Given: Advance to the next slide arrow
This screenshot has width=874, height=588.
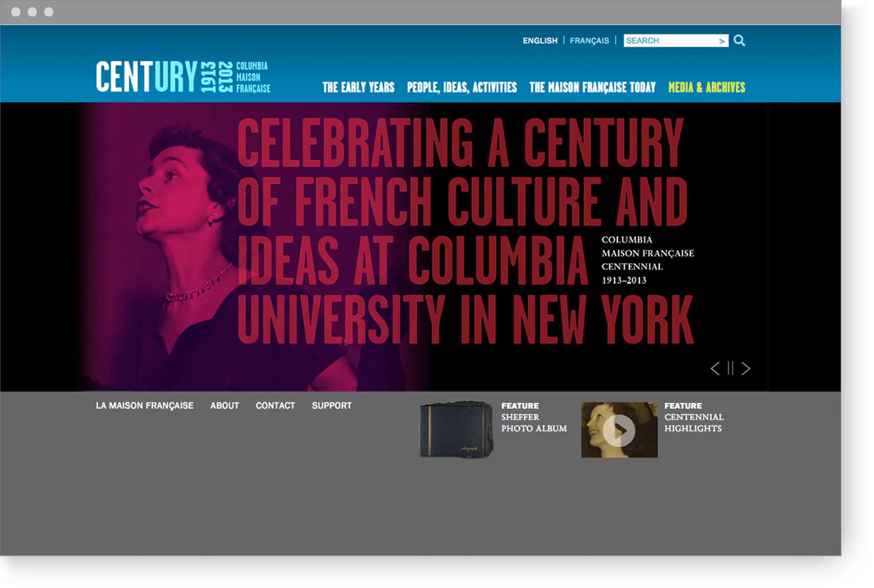Looking at the screenshot, I should [x=746, y=369].
